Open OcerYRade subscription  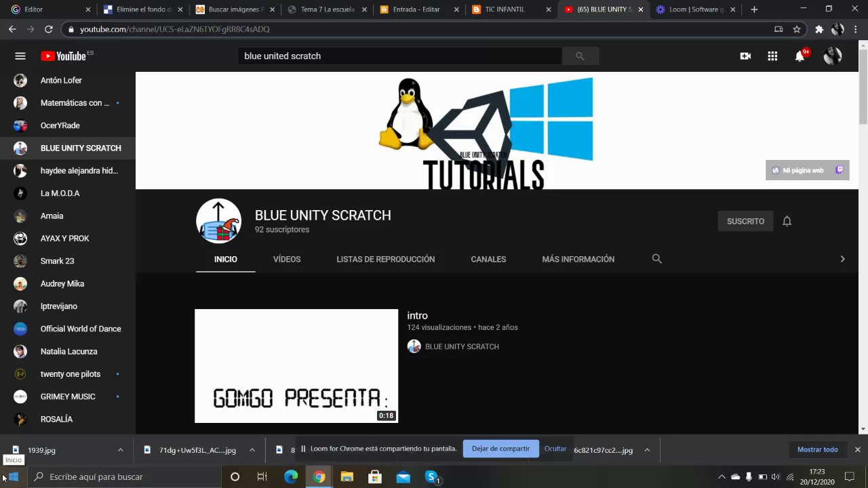68,125
